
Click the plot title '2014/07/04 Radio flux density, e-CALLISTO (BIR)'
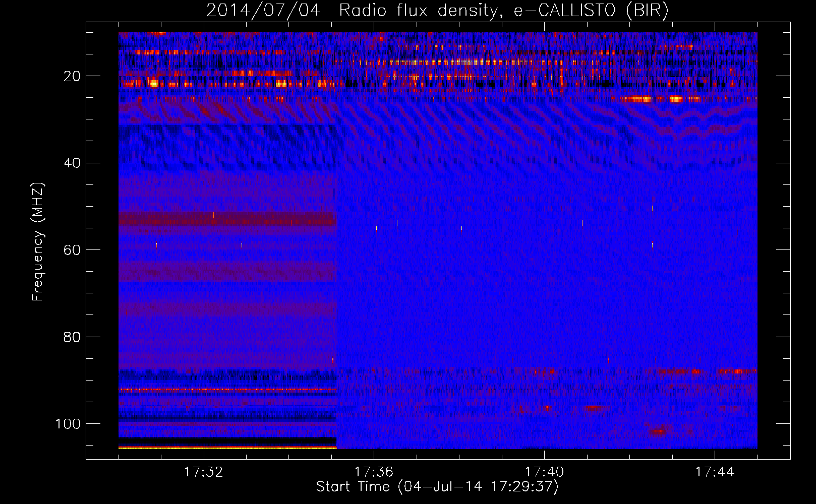[x=437, y=11]
